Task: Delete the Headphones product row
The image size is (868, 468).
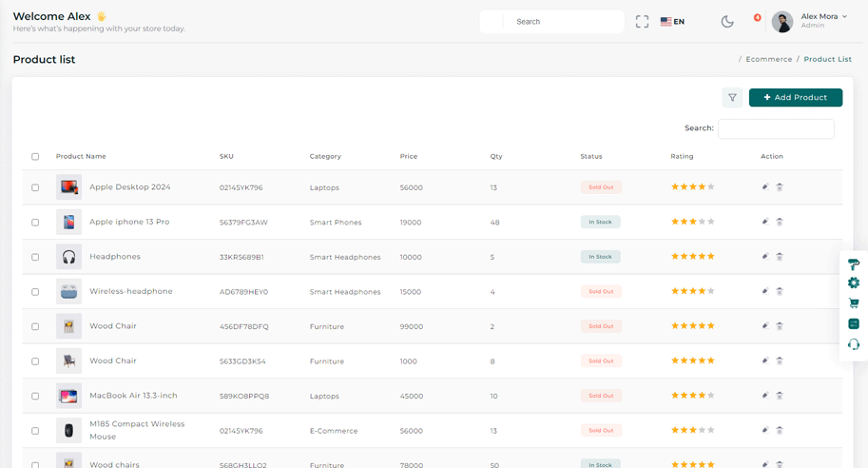Action: point(780,257)
